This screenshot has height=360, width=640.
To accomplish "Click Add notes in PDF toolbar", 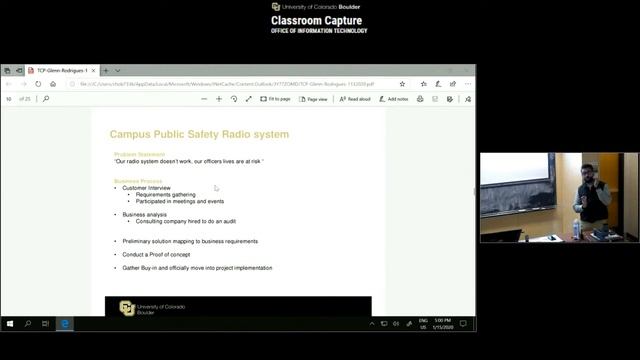I will [393, 99].
